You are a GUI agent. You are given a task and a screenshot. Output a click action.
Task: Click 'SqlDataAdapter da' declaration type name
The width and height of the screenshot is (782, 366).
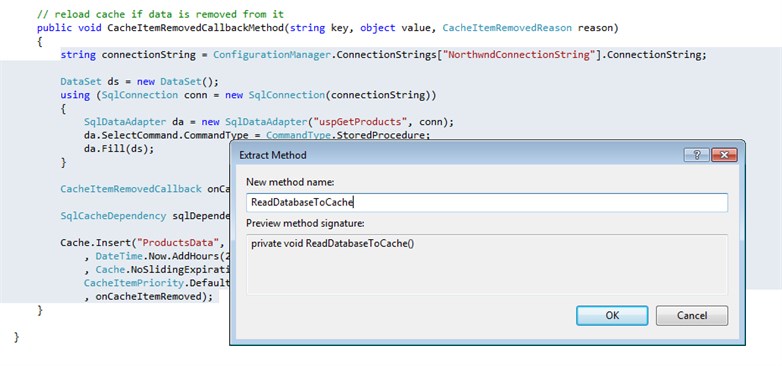(x=125, y=122)
